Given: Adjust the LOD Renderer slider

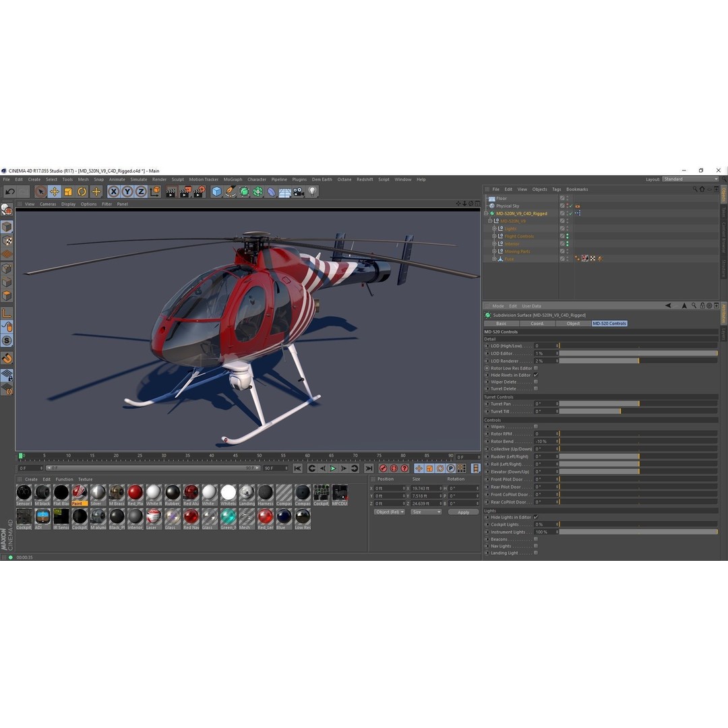Looking at the screenshot, I should [x=638, y=361].
